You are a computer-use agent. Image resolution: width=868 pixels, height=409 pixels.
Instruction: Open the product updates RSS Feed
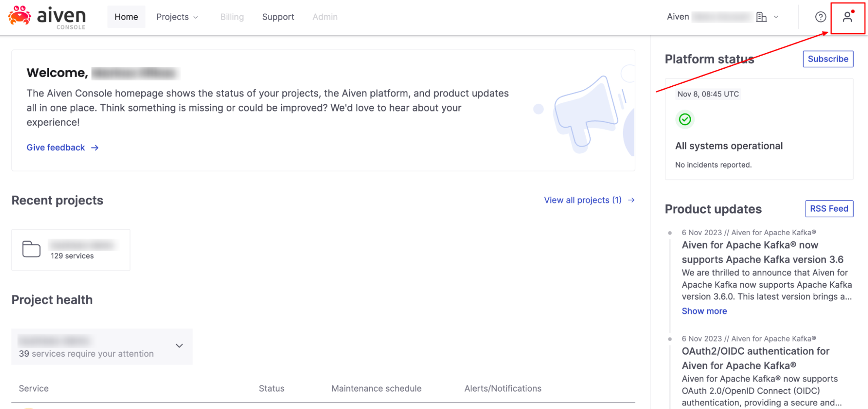click(x=829, y=209)
